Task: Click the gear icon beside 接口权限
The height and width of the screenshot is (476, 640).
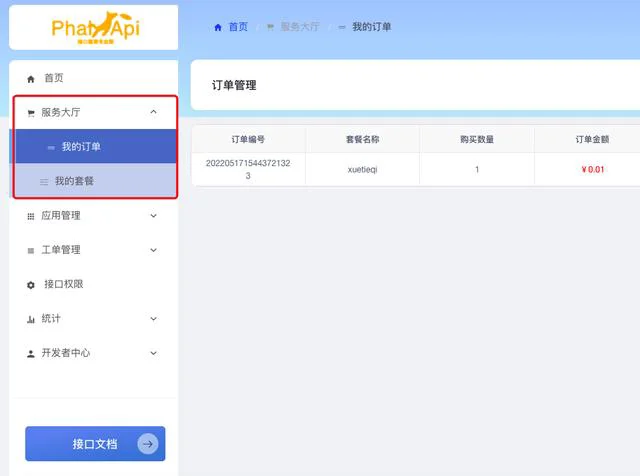Action: [31, 285]
